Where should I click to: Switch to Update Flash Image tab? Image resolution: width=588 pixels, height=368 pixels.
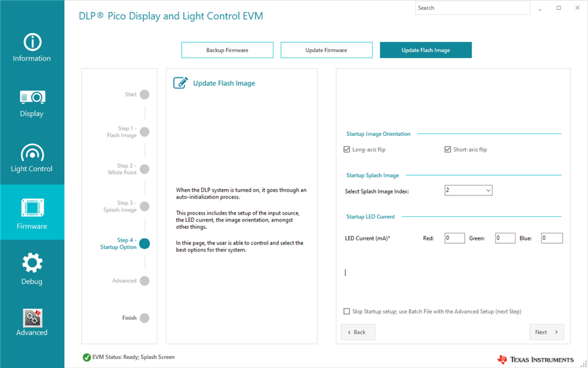(x=425, y=50)
